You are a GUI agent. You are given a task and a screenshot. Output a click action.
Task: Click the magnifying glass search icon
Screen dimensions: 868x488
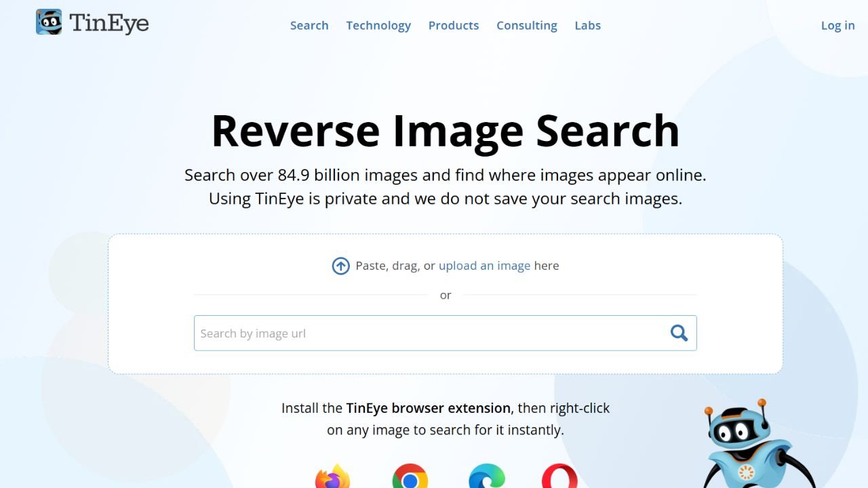click(x=679, y=333)
